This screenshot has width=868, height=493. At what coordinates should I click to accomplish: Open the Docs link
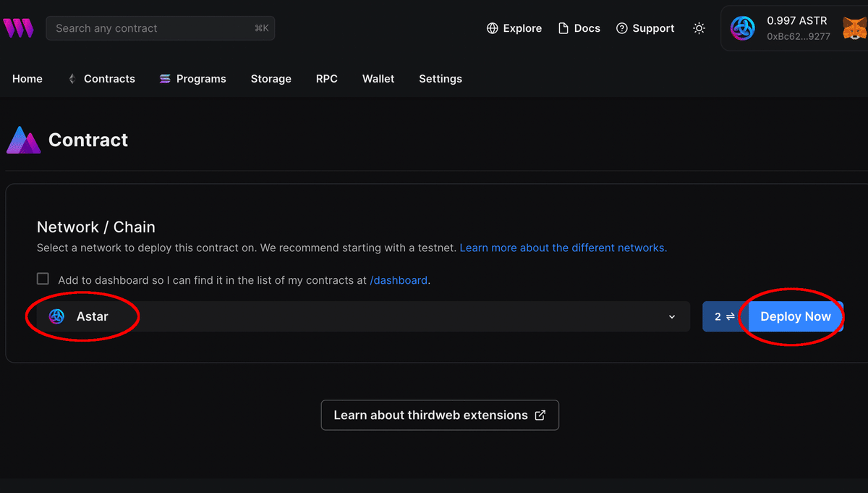coord(579,28)
